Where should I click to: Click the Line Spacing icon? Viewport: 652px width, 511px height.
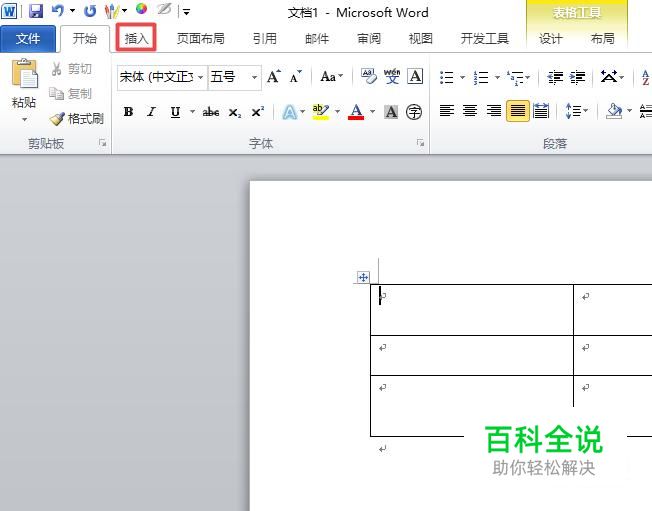pyautogui.click(x=573, y=111)
